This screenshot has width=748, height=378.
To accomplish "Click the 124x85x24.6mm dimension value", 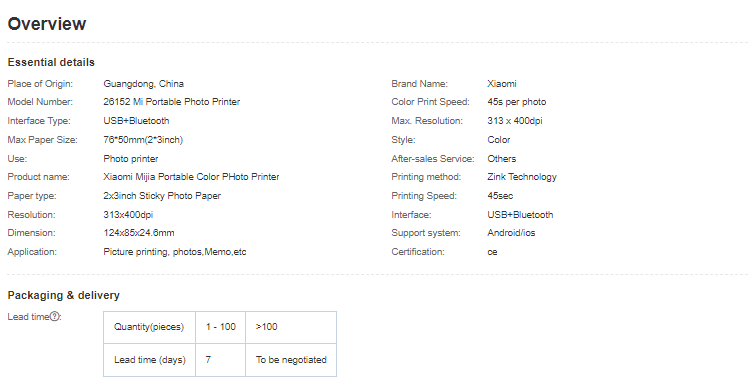I will pos(139,233).
